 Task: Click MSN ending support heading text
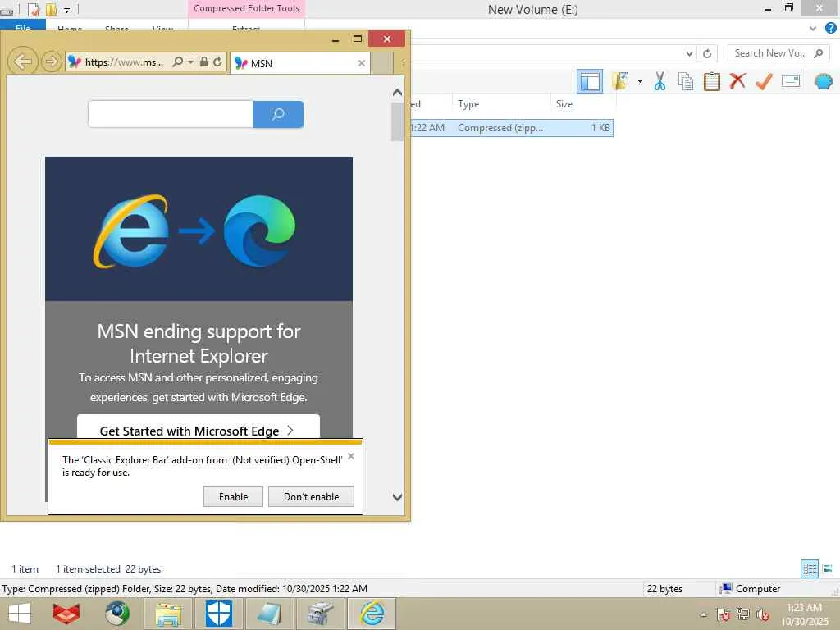[x=199, y=344]
